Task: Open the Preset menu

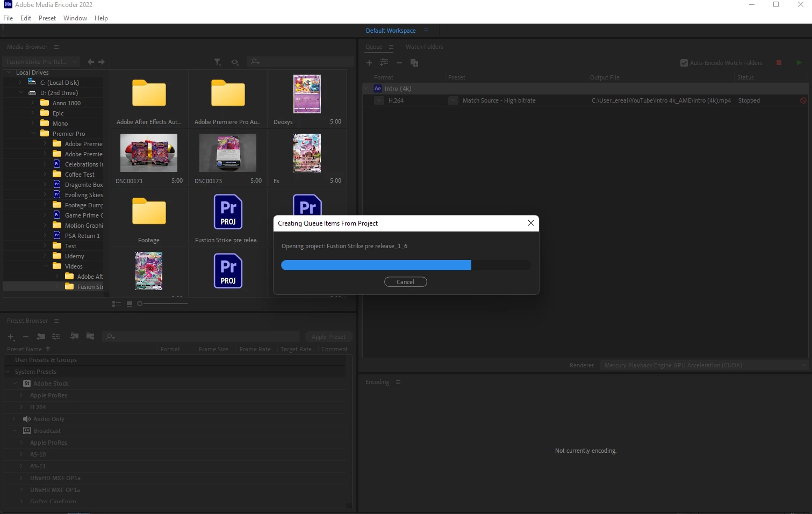Action: [x=47, y=18]
